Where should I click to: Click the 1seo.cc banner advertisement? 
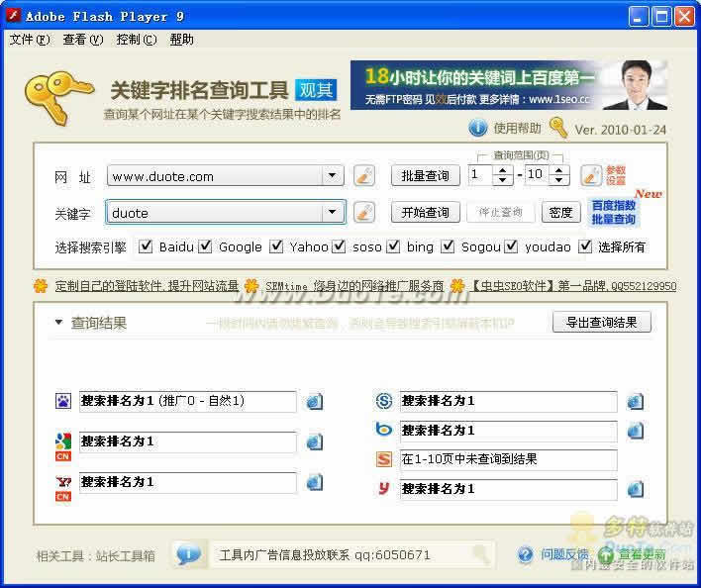point(509,85)
